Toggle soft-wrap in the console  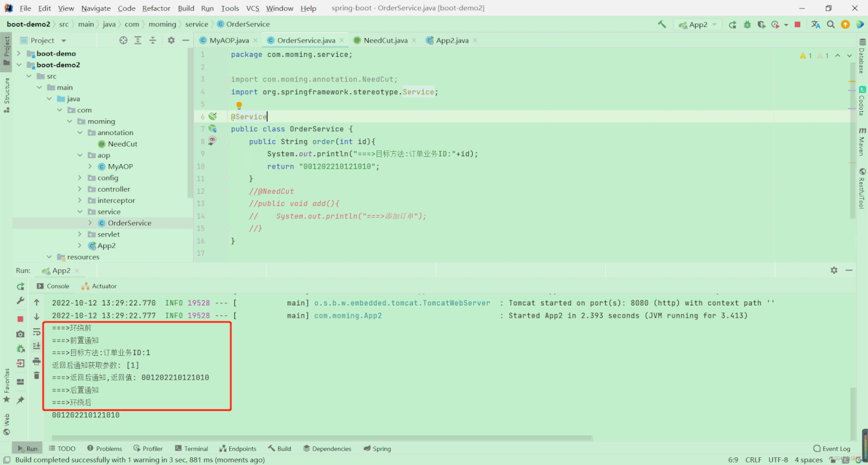[x=37, y=331]
